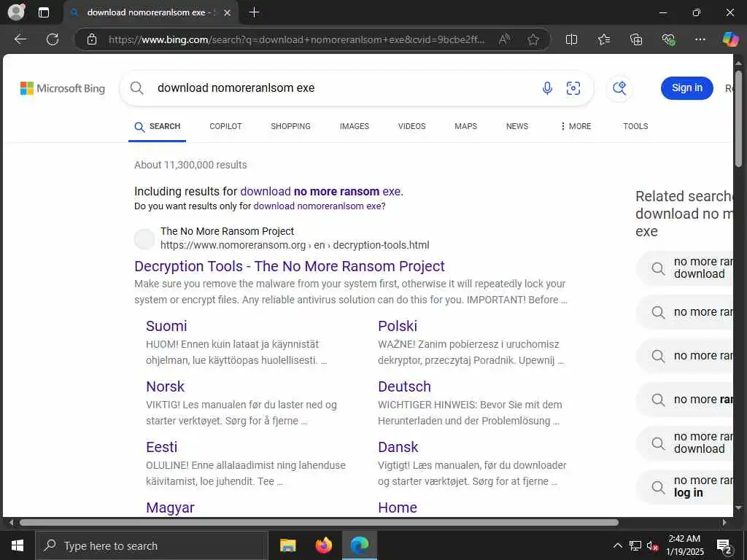Click the search magnifier in Bing search box

(136, 88)
